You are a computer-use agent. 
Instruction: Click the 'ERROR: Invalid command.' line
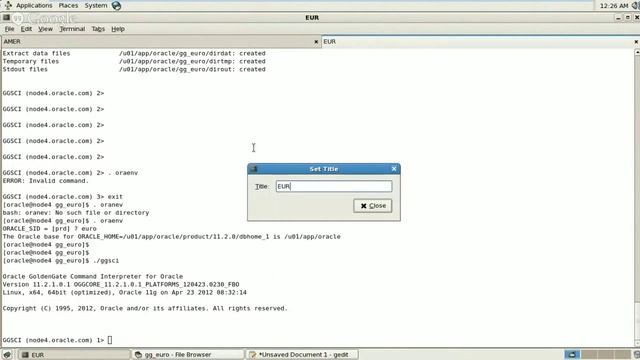click(x=46, y=181)
